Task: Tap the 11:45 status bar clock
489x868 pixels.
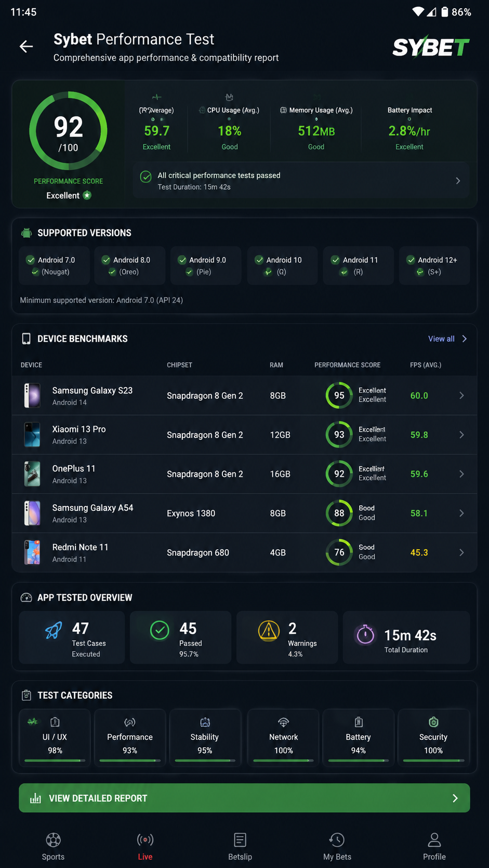Action: 23,12
